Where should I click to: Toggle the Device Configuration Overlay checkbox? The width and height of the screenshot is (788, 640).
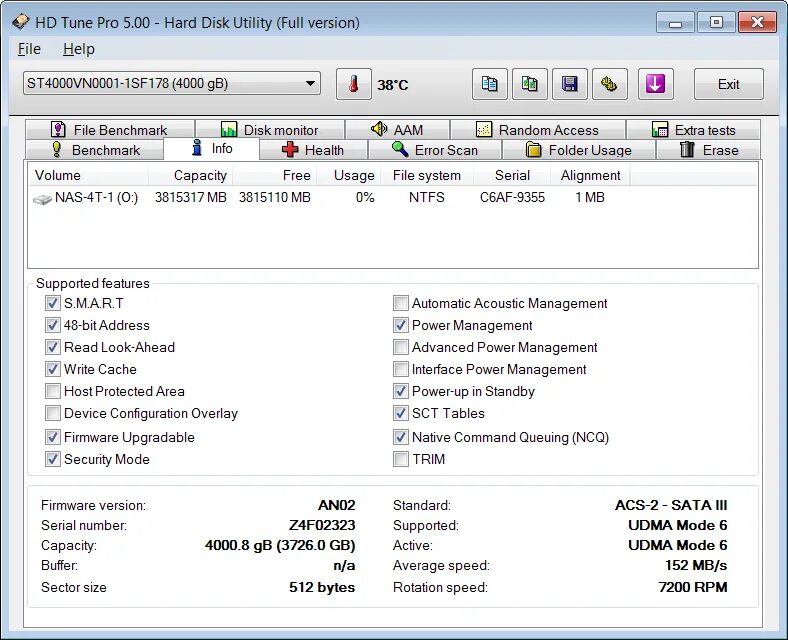[x=53, y=413]
